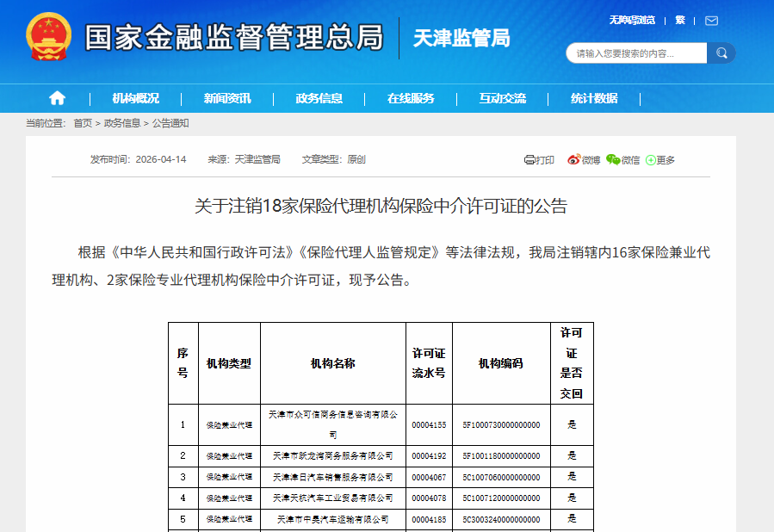The height and width of the screenshot is (532, 774).
Task: Click 首页 in the breadcrumb
Action: [x=83, y=123]
